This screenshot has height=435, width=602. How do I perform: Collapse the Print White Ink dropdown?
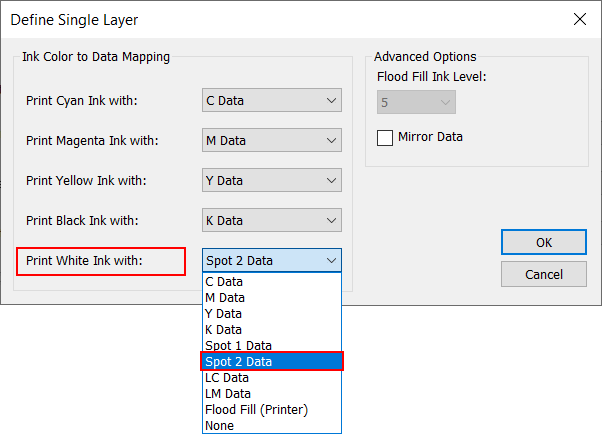click(x=271, y=260)
